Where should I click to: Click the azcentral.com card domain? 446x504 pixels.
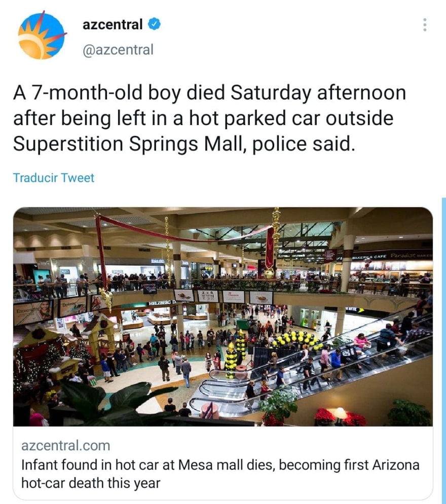click(65, 446)
